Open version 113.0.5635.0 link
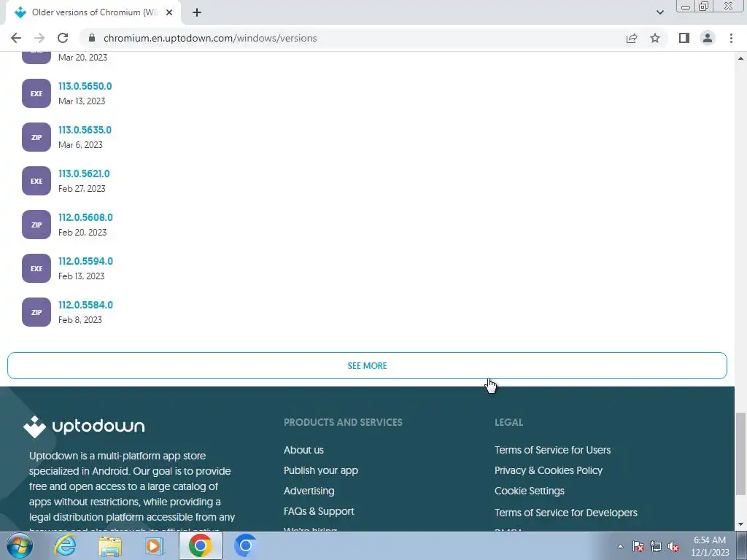Screen dimensions: 747x560 click(85, 130)
